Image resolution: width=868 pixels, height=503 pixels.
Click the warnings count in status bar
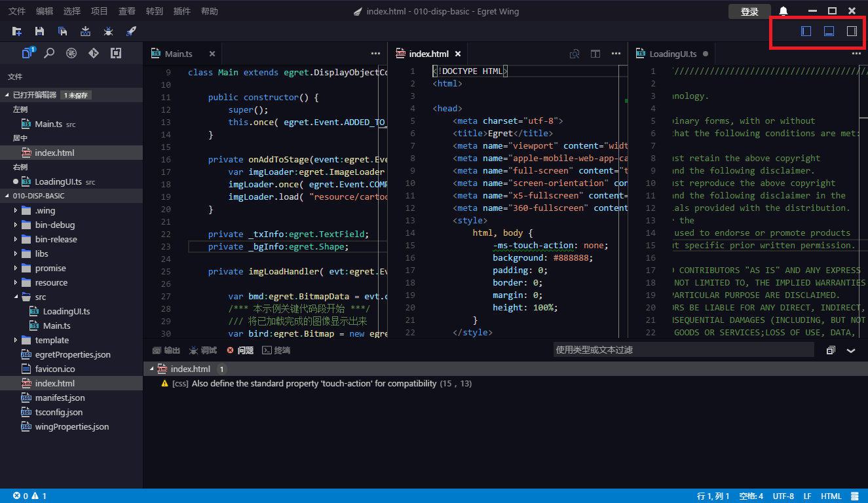pos(39,496)
